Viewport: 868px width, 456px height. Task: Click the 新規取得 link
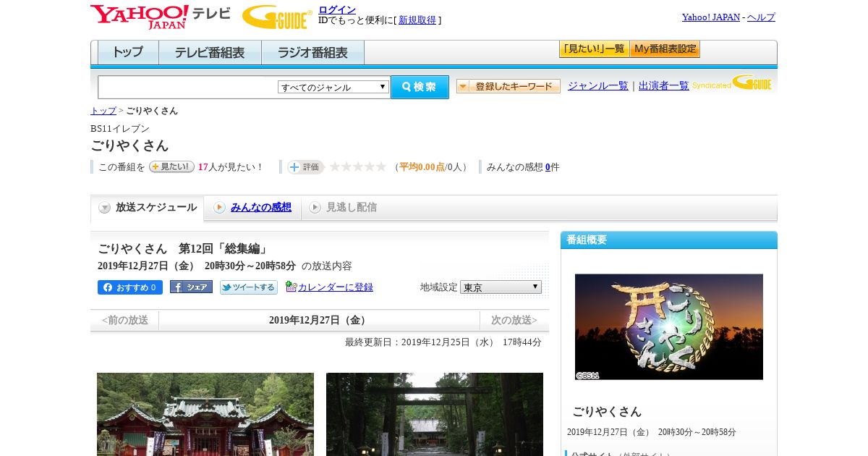coord(417,20)
